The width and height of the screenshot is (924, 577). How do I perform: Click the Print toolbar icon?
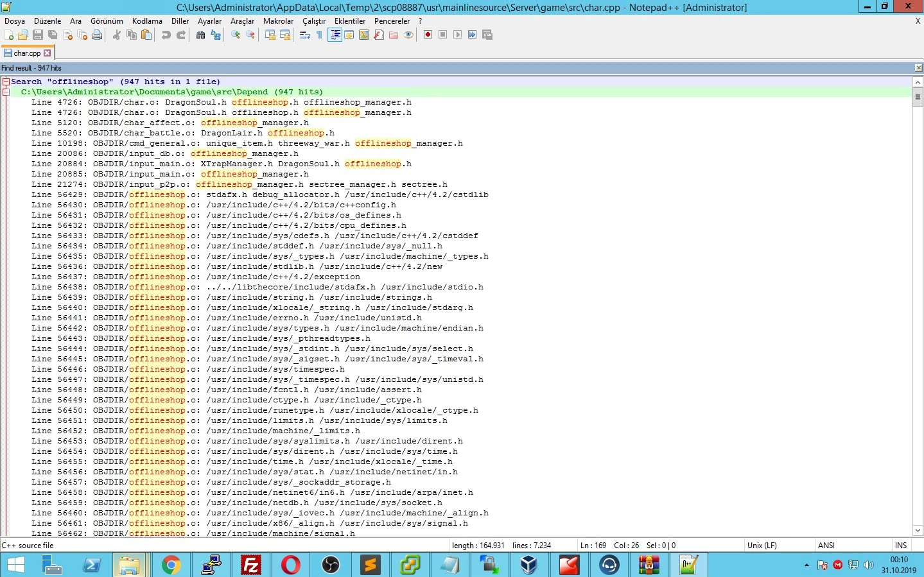click(x=97, y=35)
